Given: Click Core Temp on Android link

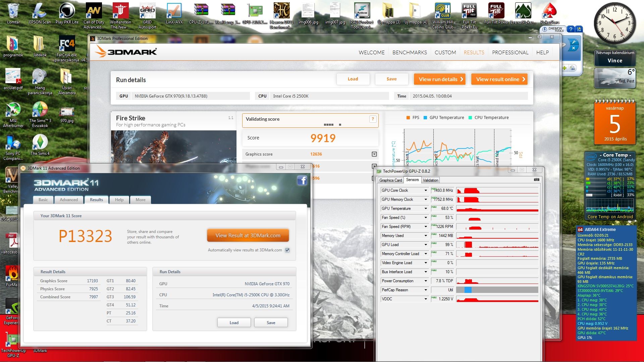Looking at the screenshot, I should pos(610,217).
